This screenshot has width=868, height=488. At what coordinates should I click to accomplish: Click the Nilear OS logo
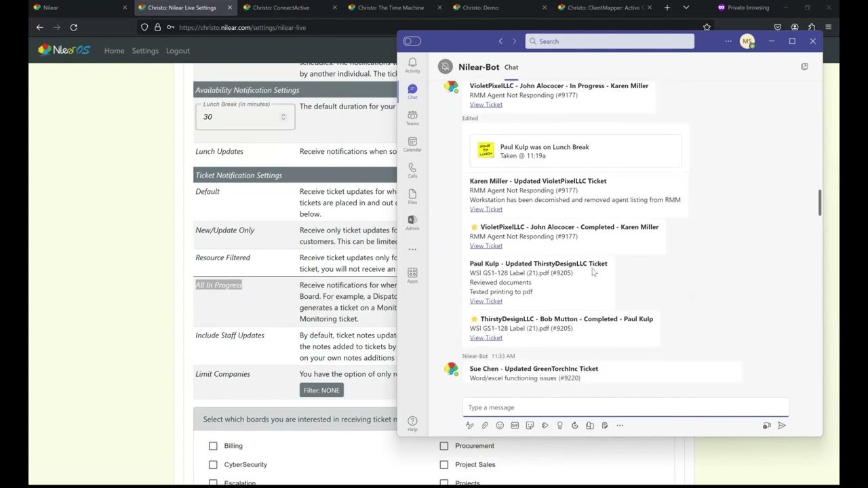click(x=64, y=50)
